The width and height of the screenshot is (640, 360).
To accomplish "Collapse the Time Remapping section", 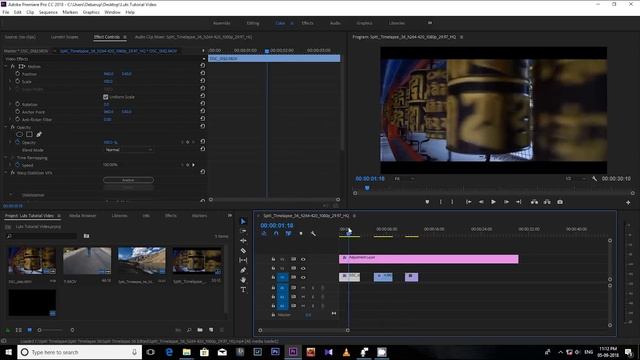I will [6, 158].
